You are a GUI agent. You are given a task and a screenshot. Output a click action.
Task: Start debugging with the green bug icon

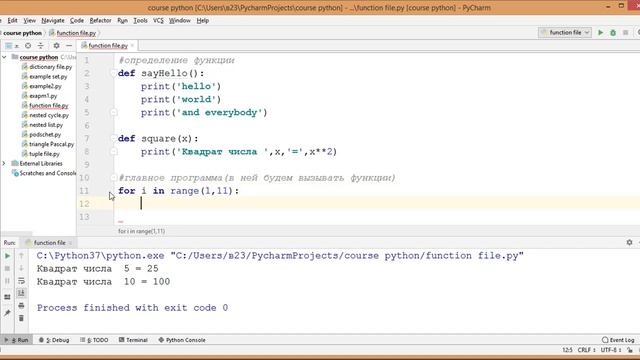click(613, 33)
